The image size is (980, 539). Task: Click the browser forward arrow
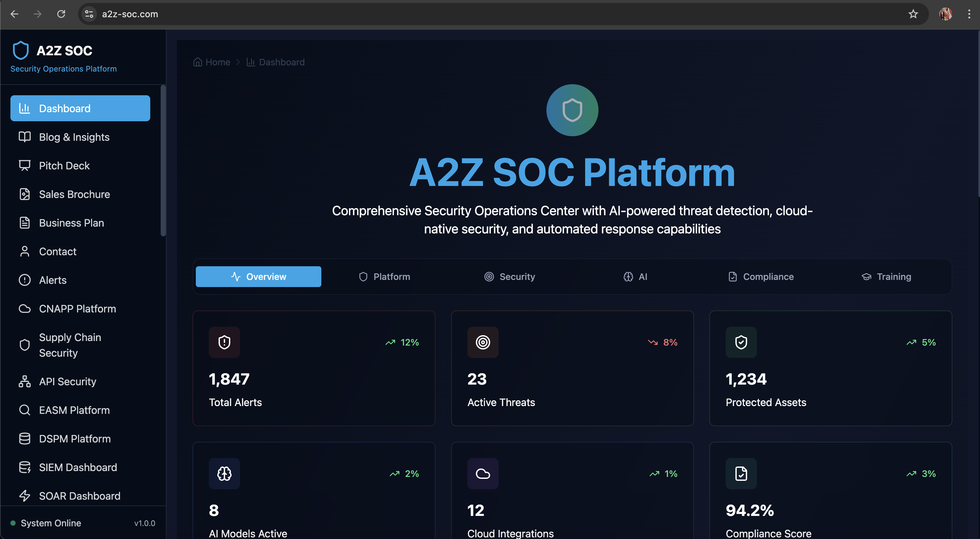pyautogui.click(x=38, y=14)
